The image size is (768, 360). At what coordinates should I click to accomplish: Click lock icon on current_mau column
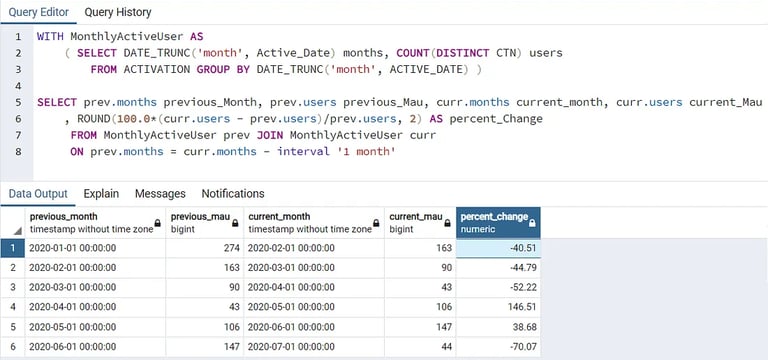[447, 223]
